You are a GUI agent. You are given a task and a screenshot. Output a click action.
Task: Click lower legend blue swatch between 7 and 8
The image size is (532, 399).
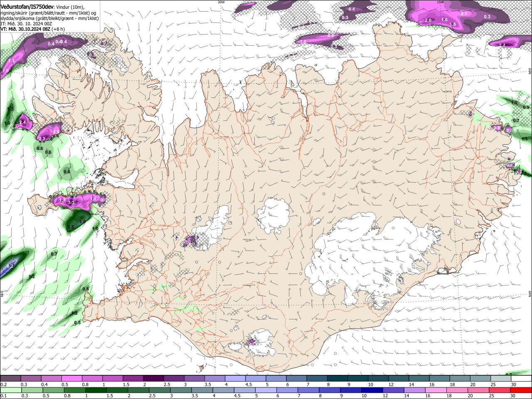[309, 390]
